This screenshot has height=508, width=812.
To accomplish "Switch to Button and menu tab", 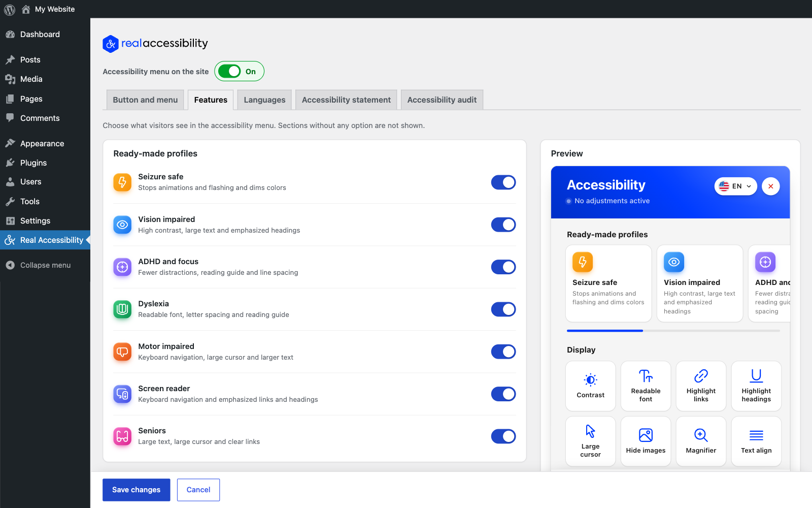I will coord(145,100).
